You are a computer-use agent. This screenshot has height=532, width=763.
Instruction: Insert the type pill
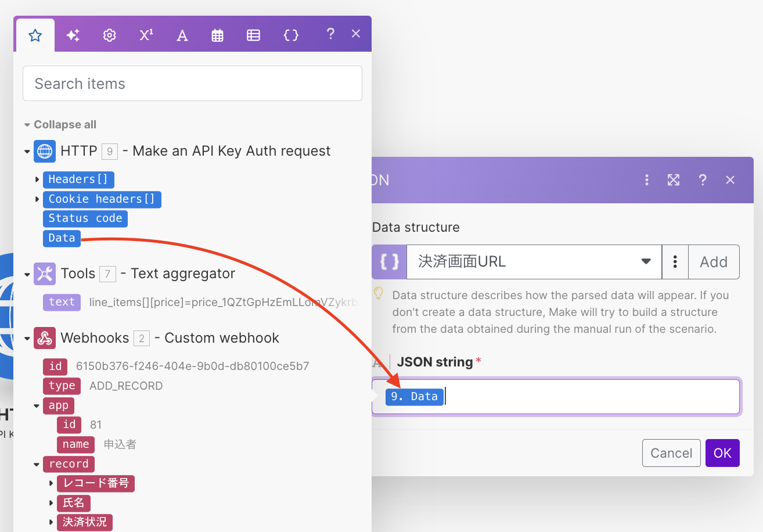click(x=62, y=386)
